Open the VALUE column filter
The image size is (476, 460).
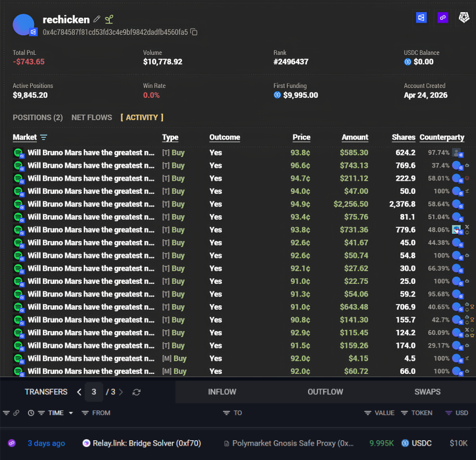[x=368, y=413]
